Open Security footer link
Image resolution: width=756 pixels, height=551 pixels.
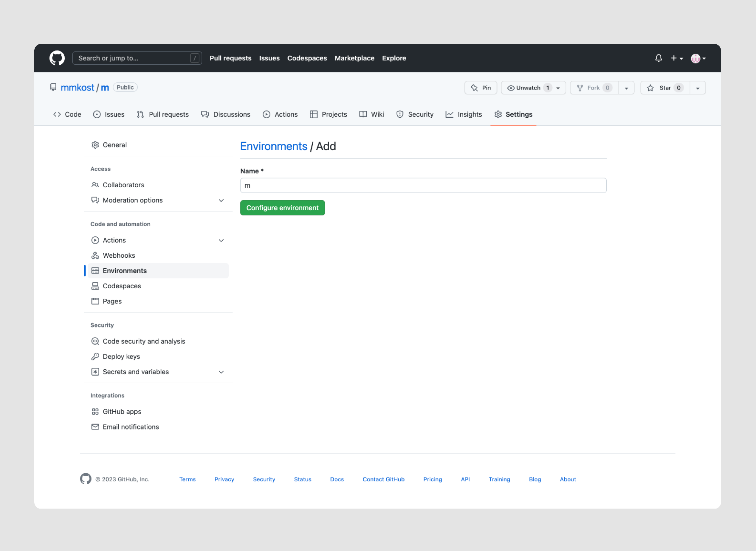tap(264, 479)
